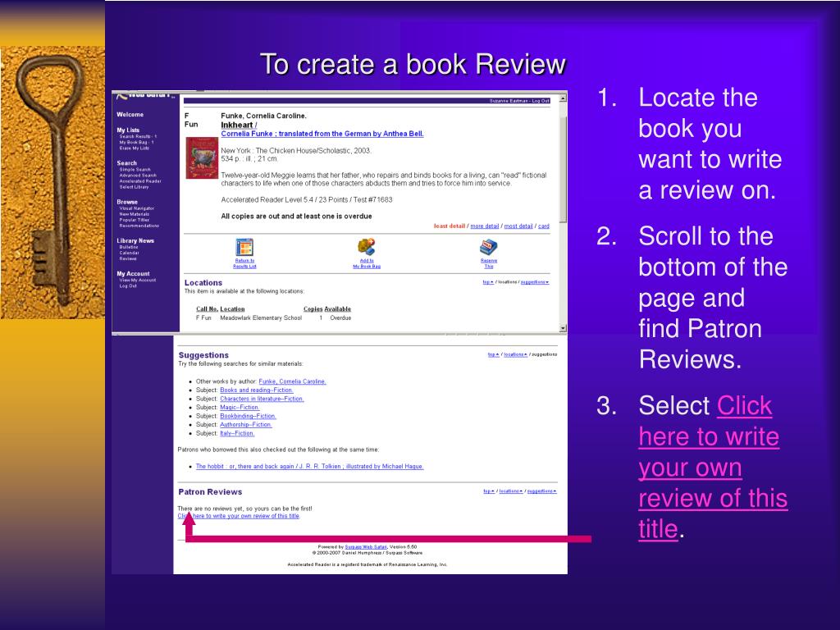
Task: Click the Copies column header
Action: click(x=313, y=309)
